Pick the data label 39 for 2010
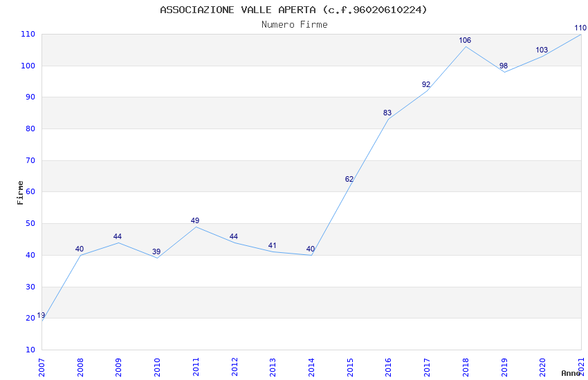 pos(156,252)
